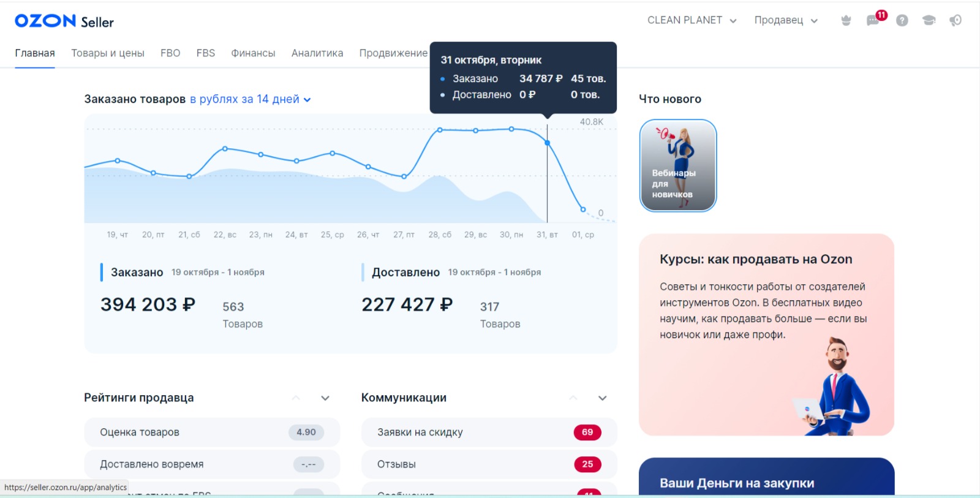Open 'Курсы: как продавать на Ozon' banner
The image size is (980, 498).
766,334
